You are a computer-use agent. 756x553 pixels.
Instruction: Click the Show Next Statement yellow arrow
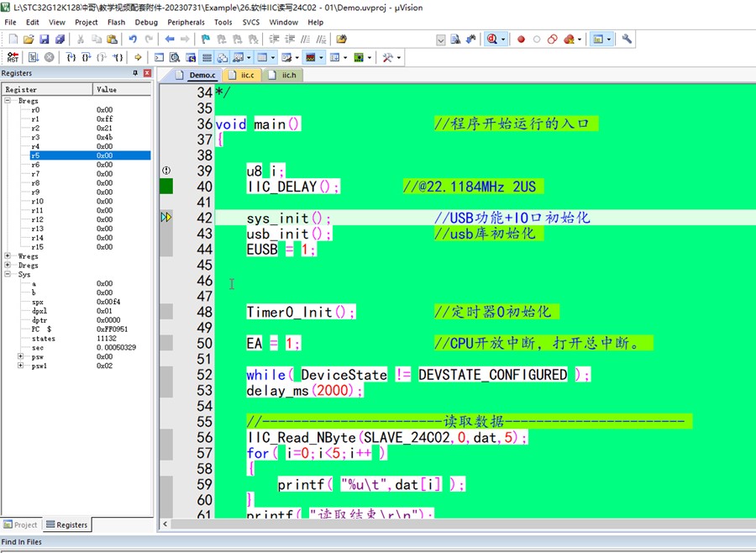[x=136, y=57]
